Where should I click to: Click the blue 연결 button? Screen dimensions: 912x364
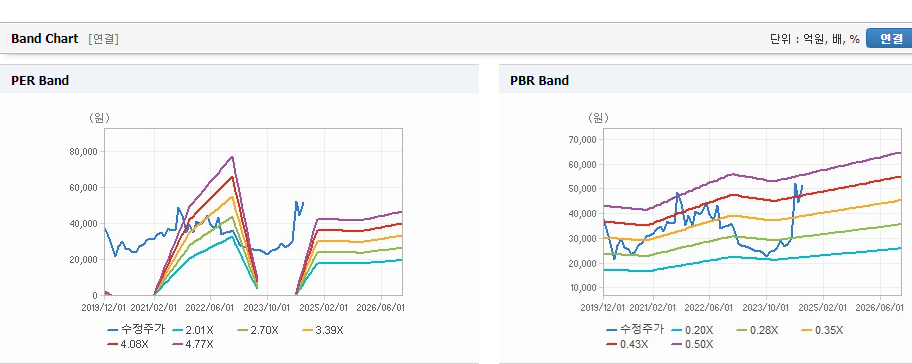(x=890, y=38)
